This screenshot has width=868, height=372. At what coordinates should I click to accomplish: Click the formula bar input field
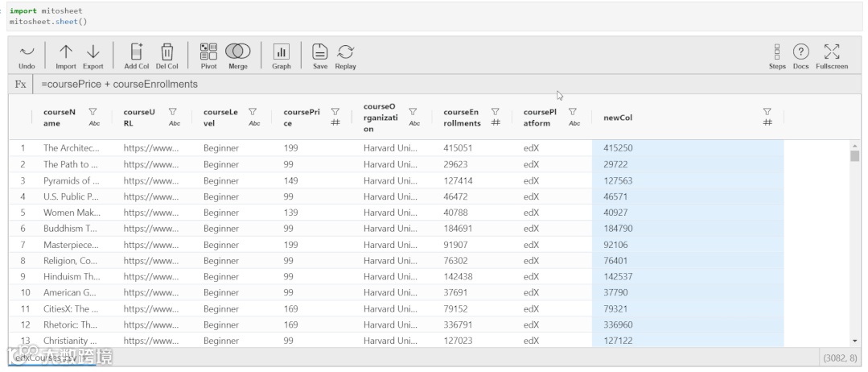402,84
